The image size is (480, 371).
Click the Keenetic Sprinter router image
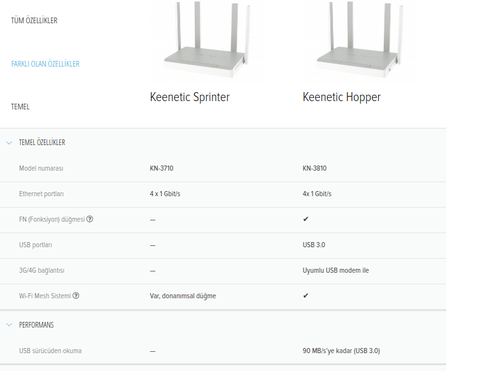click(x=207, y=39)
